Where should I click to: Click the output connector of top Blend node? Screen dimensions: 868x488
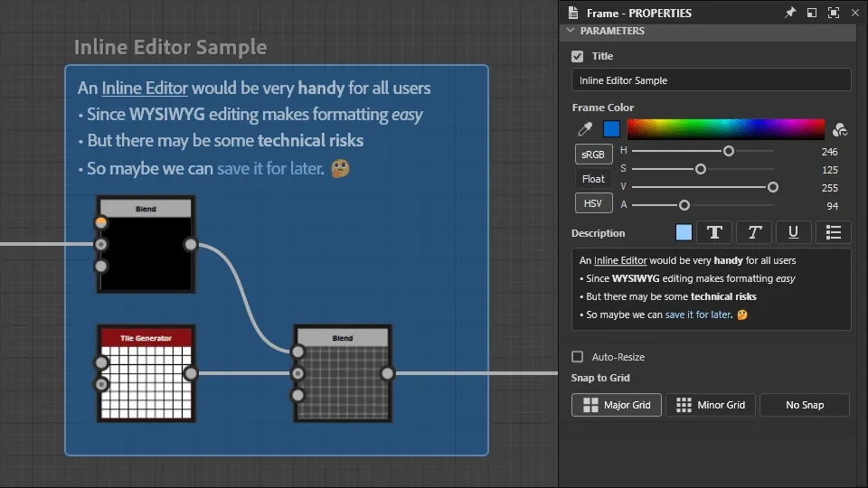point(191,244)
